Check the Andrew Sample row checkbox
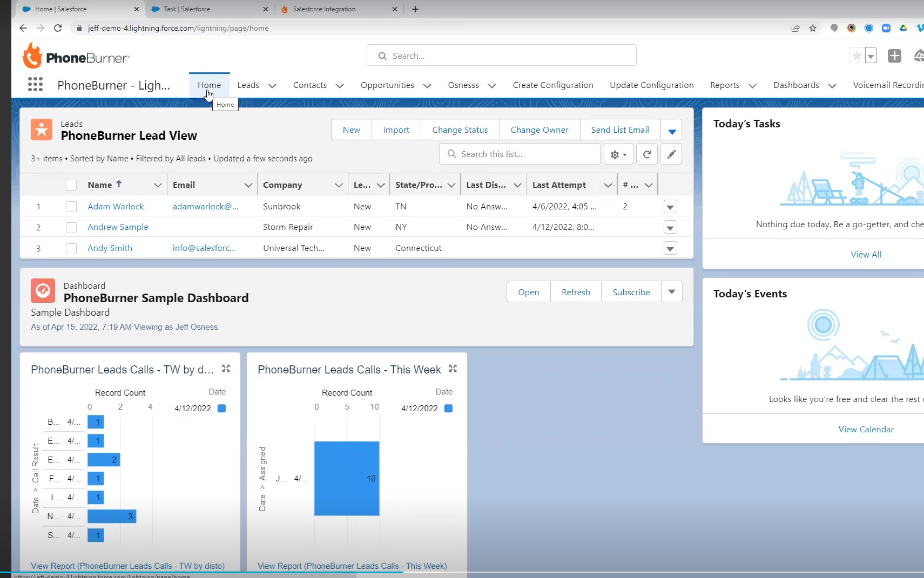 click(x=71, y=227)
